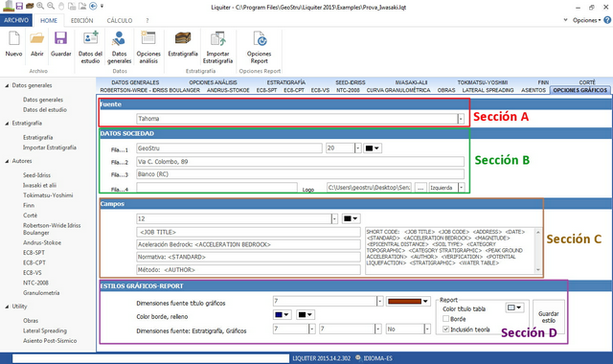Switch to the EDICIÓN ribbon tab
This screenshot has height=364, width=613.
click(x=81, y=20)
